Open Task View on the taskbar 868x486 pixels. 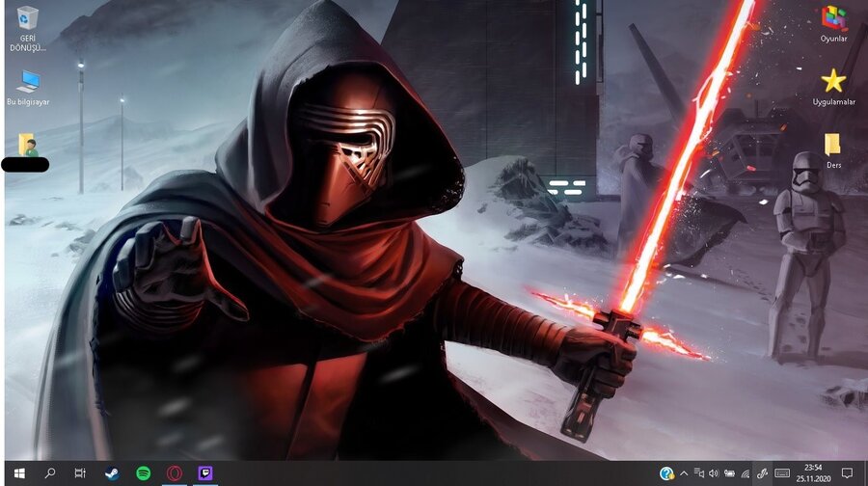pos(80,473)
